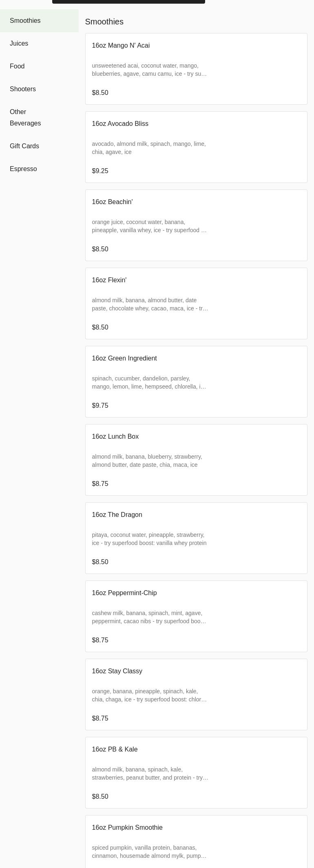Viewport: 314px width, 868px height.
Task: Open Other Beverages category
Action: coord(25,117)
